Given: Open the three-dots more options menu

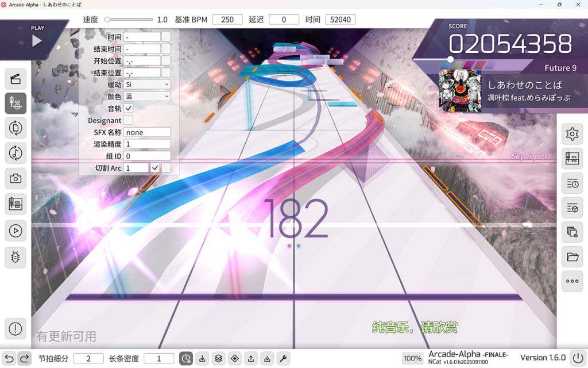Looking at the screenshot, I should point(572,281).
